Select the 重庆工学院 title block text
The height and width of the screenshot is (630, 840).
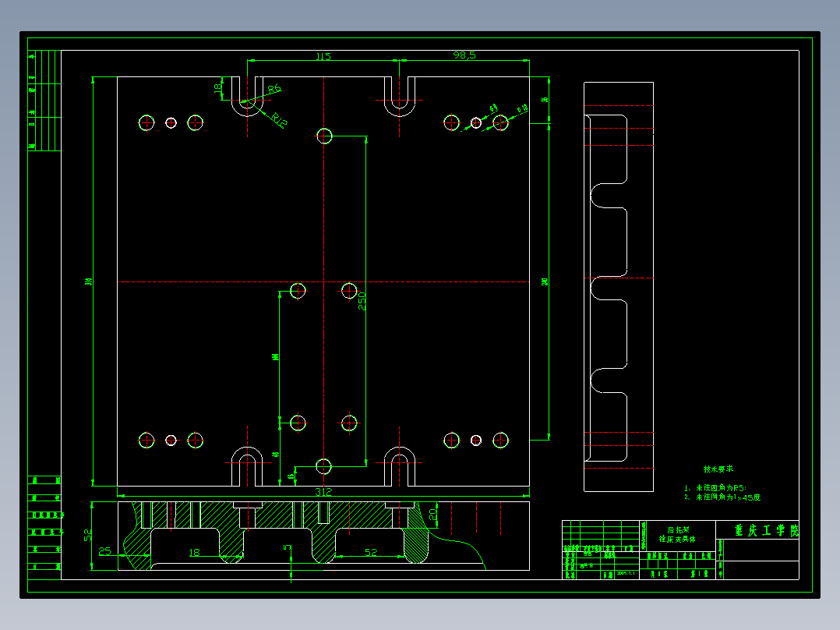[x=766, y=531]
